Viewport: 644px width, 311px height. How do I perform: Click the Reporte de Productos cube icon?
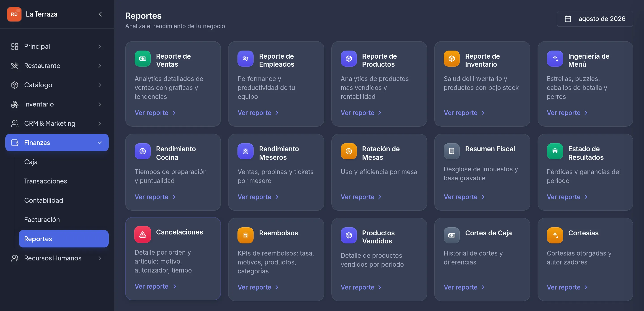point(349,59)
